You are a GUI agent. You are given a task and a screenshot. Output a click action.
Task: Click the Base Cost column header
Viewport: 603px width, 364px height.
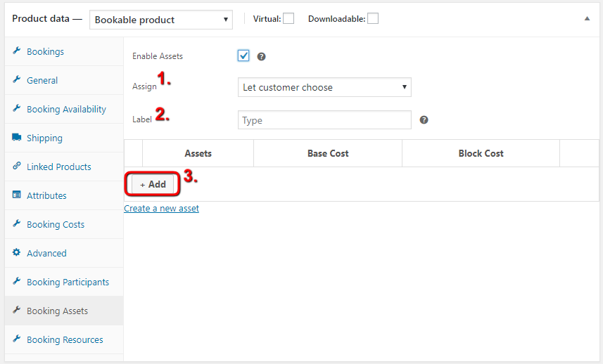pos(328,153)
